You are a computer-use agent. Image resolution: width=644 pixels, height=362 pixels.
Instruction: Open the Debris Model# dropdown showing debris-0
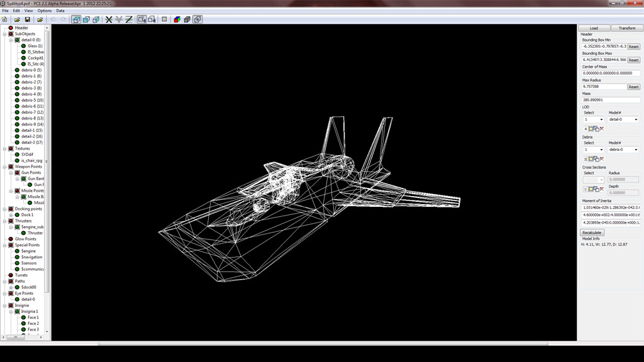pos(623,150)
